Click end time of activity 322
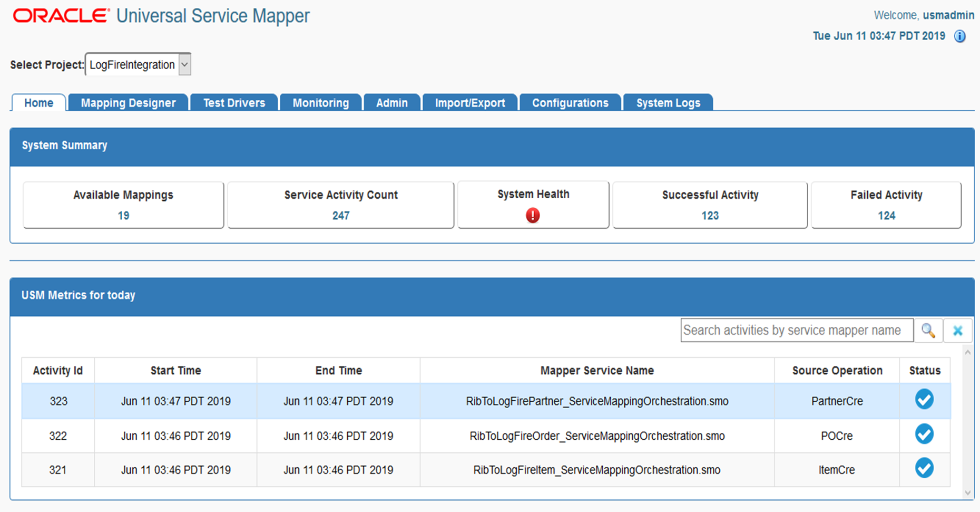Screen dimensions: 980x512 click(339, 436)
